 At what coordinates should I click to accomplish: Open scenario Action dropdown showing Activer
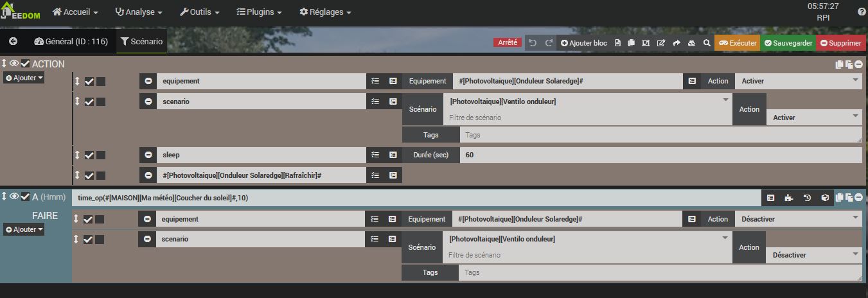[x=814, y=118]
